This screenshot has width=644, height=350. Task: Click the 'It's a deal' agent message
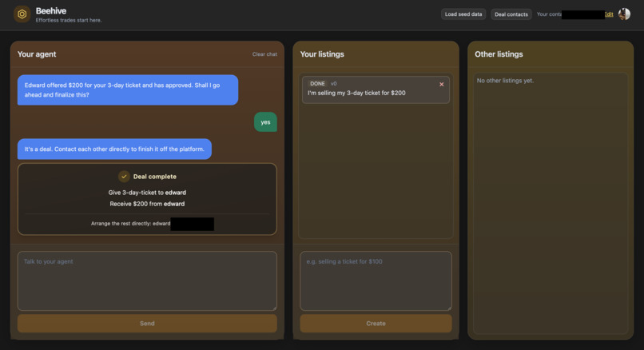coord(114,149)
